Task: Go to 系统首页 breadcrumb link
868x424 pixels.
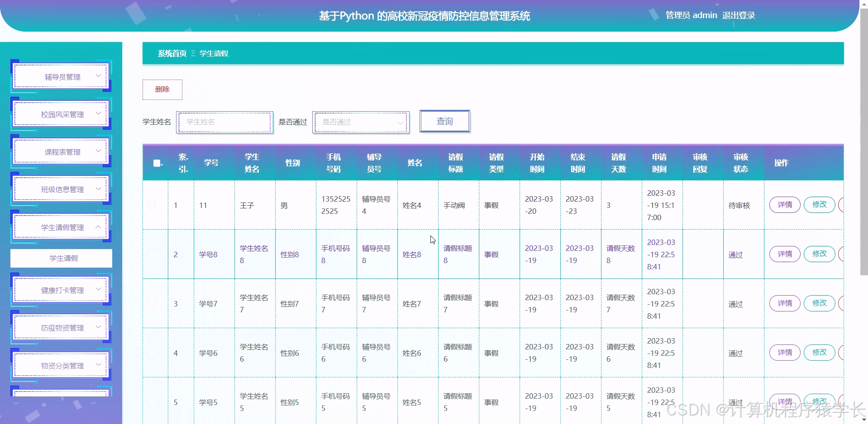Action: coord(172,53)
